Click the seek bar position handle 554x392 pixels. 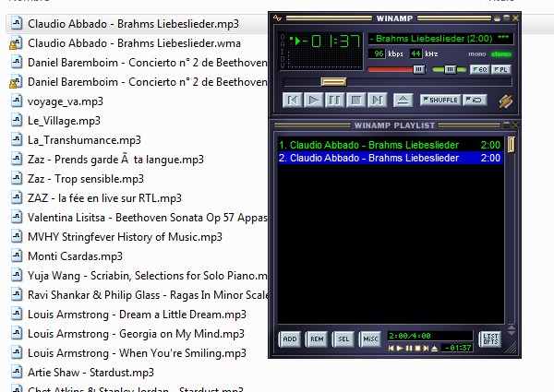[x=333, y=82]
